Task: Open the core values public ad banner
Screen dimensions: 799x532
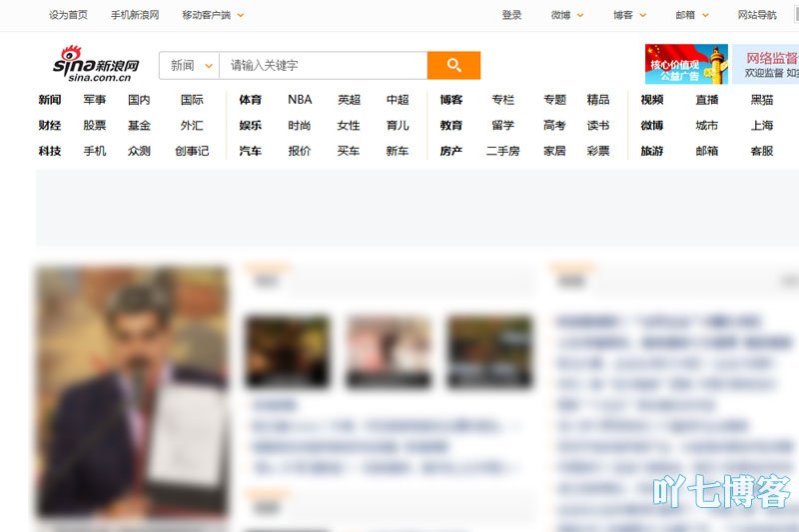Action: pyautogui.click(x=685, y=64)
